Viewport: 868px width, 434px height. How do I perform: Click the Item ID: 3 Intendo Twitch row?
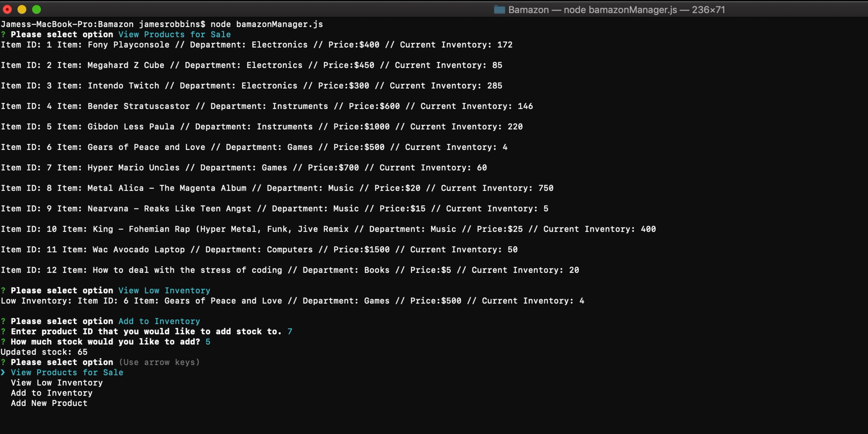251,86
